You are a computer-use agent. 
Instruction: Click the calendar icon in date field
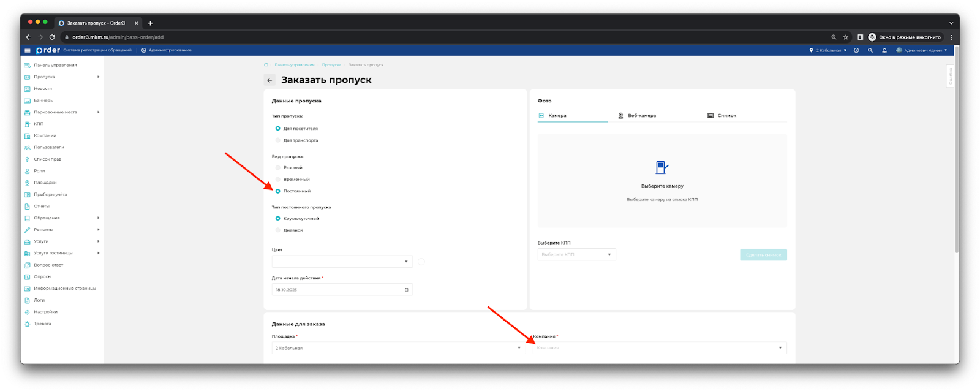coord(406,290)
